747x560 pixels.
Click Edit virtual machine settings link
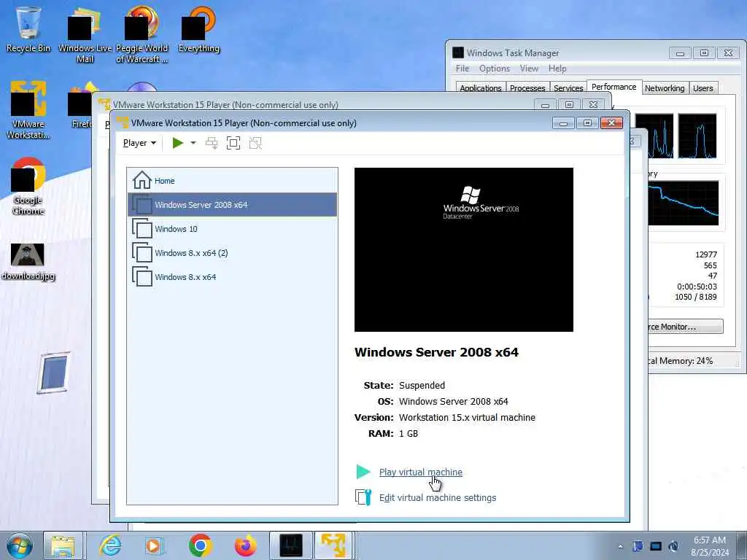click(438, 497)
